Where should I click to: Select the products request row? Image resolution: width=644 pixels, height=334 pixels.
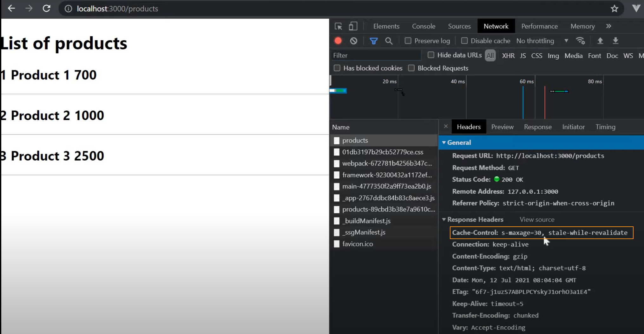click(384, 140)
